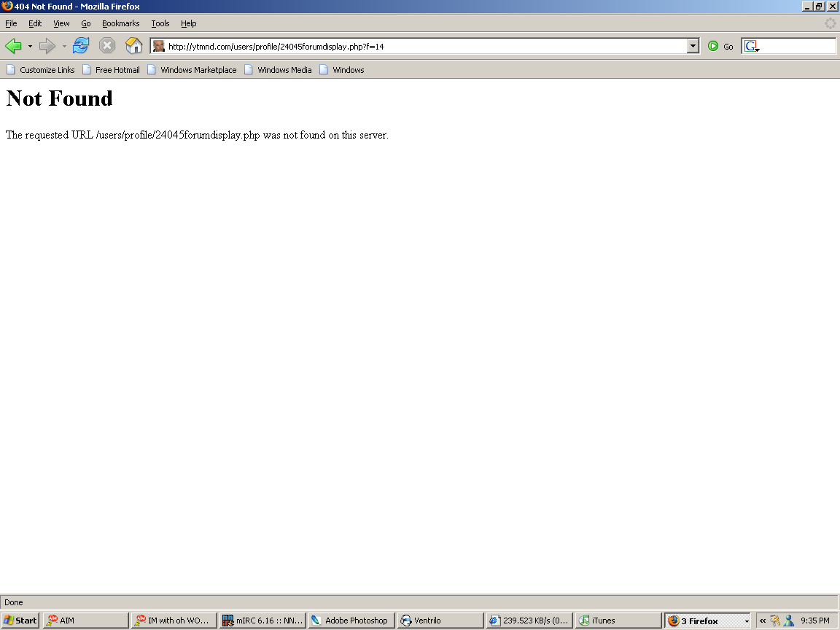Open the mIRC 6.16 taskbar window
The image size is (840, 630).
tap(262, 621)
